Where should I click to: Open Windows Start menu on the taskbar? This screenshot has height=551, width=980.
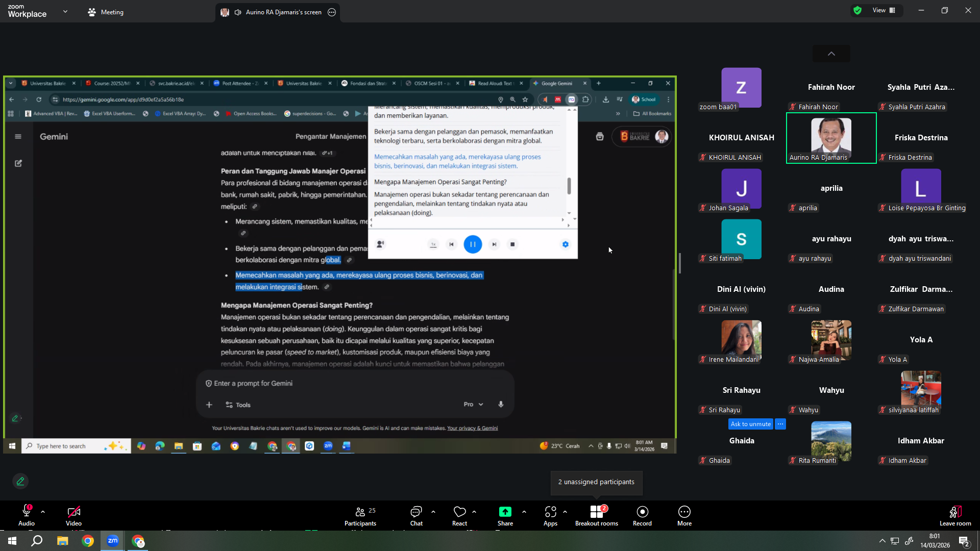[12, 541]
